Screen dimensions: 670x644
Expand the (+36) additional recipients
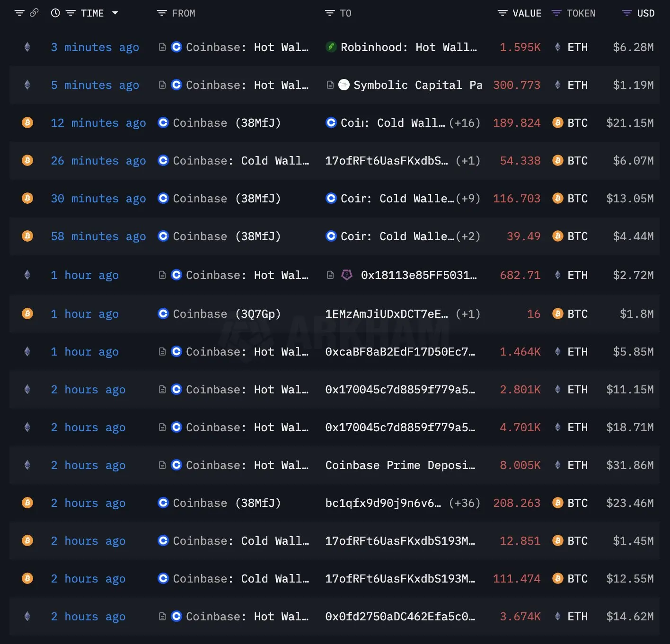[x=465, y=503]
